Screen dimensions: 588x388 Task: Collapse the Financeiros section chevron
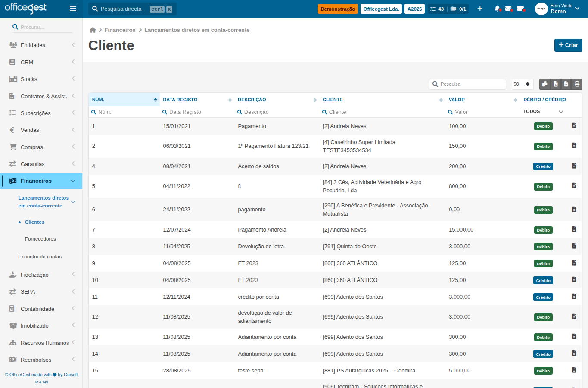click(x=73, y=181)
